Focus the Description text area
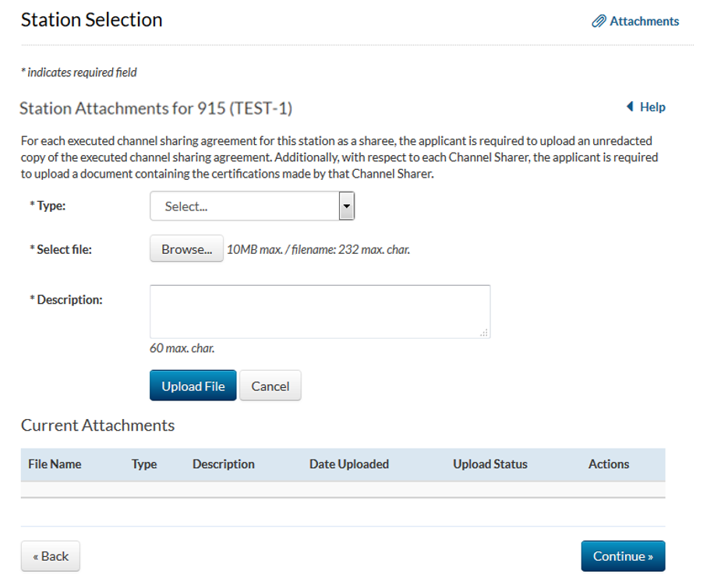This screenshot has height=585, width=728. click(320, 312)
